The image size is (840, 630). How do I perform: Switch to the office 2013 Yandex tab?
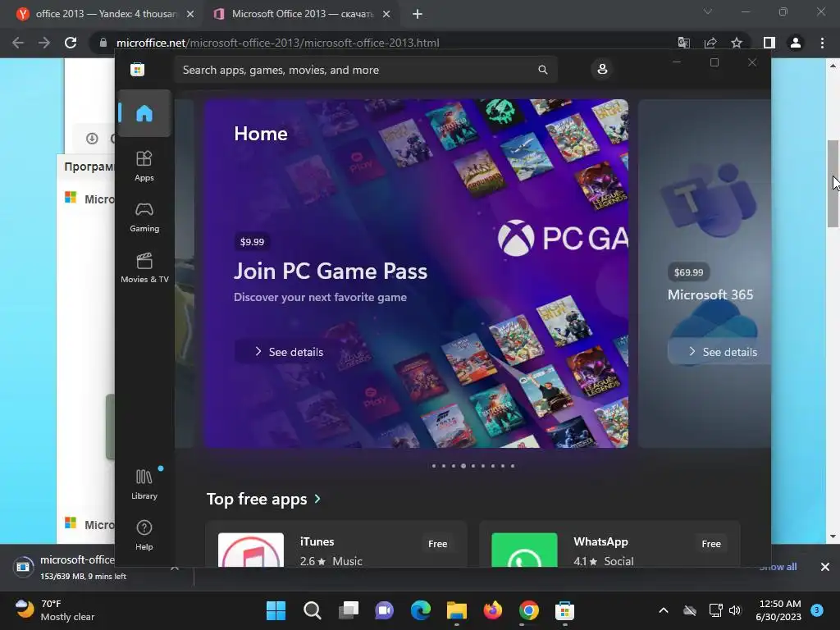[x=106, y=14]
